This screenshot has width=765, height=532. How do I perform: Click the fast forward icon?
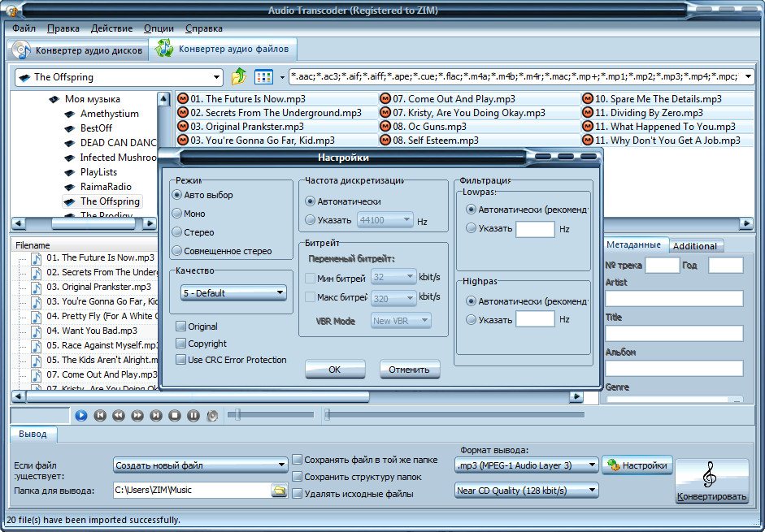pyautogui.click(x=137, y=415)
